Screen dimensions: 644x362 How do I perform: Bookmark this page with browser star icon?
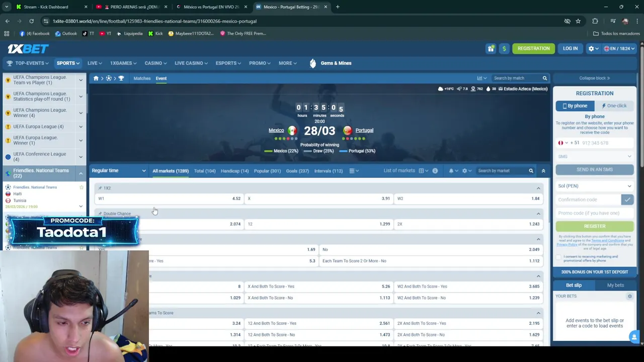(x=578, y=21)
